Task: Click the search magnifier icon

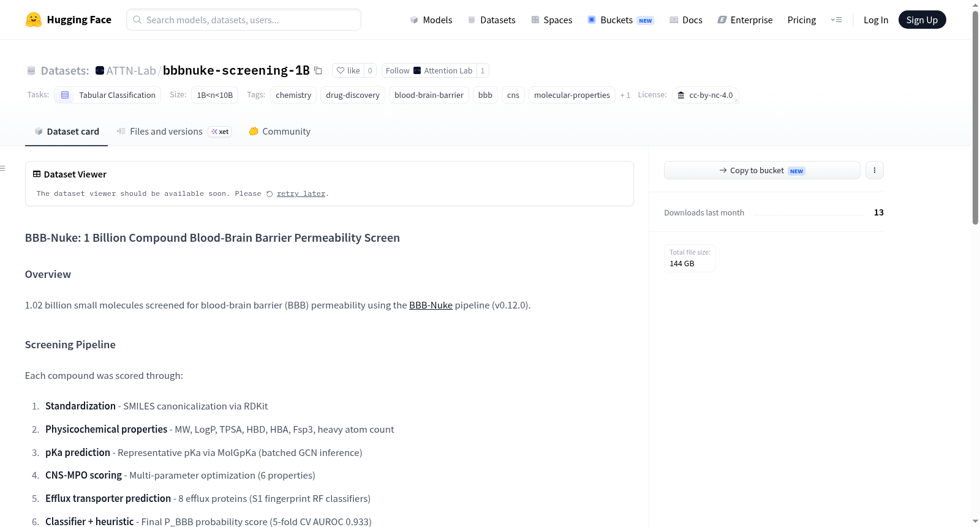Action: point(137,20)
